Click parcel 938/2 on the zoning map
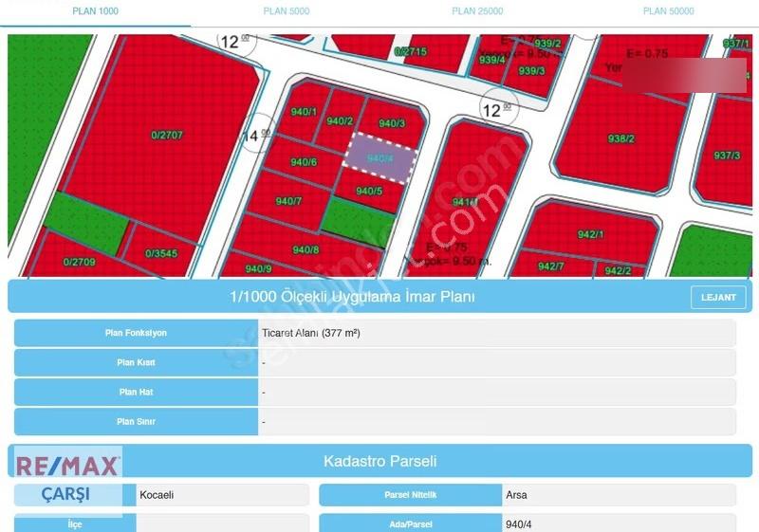 tap(621, 138)
